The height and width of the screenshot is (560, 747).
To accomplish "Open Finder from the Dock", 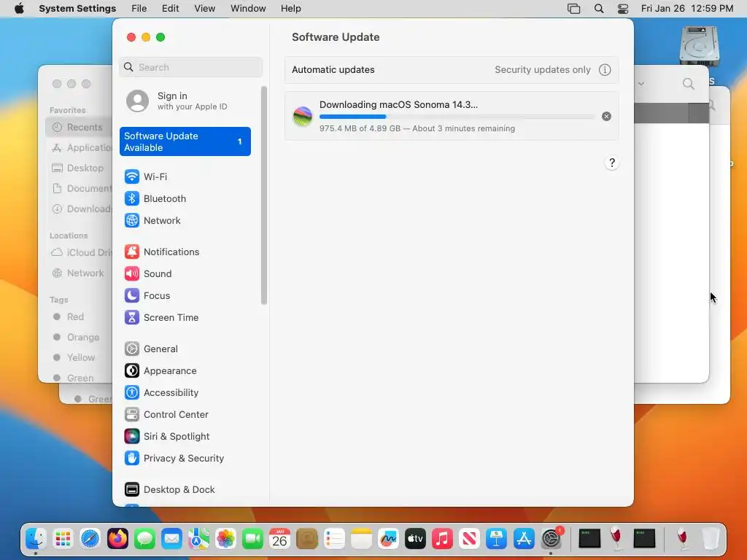I will 36,539.
